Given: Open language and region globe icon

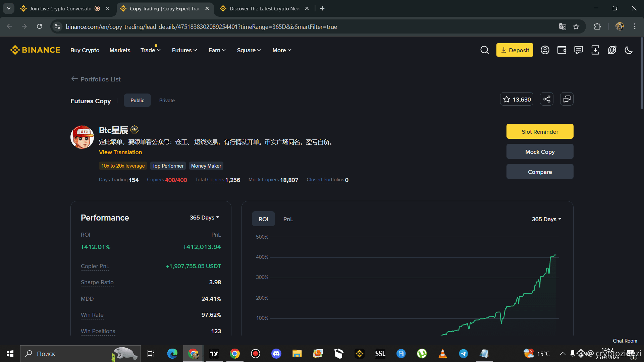Looking at the screenshot, I should (612, 50).
